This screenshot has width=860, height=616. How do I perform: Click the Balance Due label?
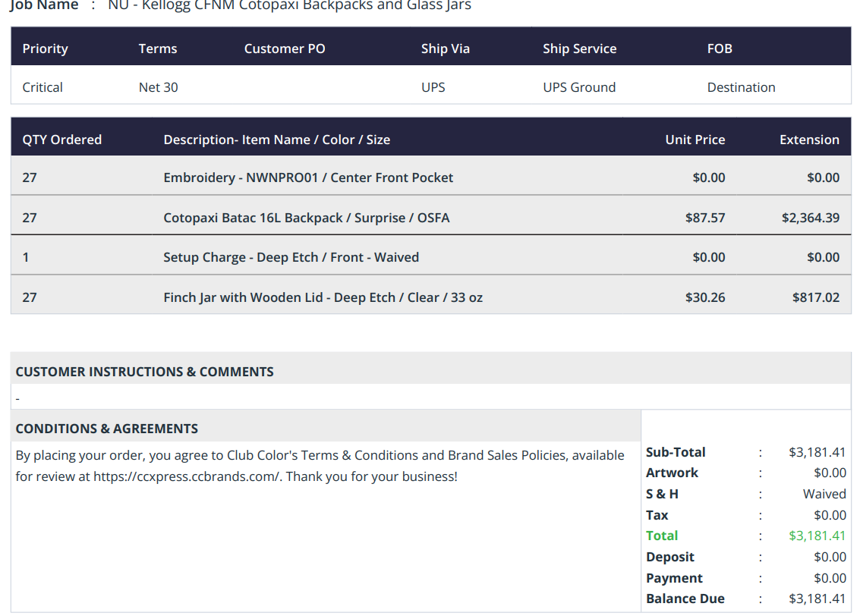coord(685,599)
